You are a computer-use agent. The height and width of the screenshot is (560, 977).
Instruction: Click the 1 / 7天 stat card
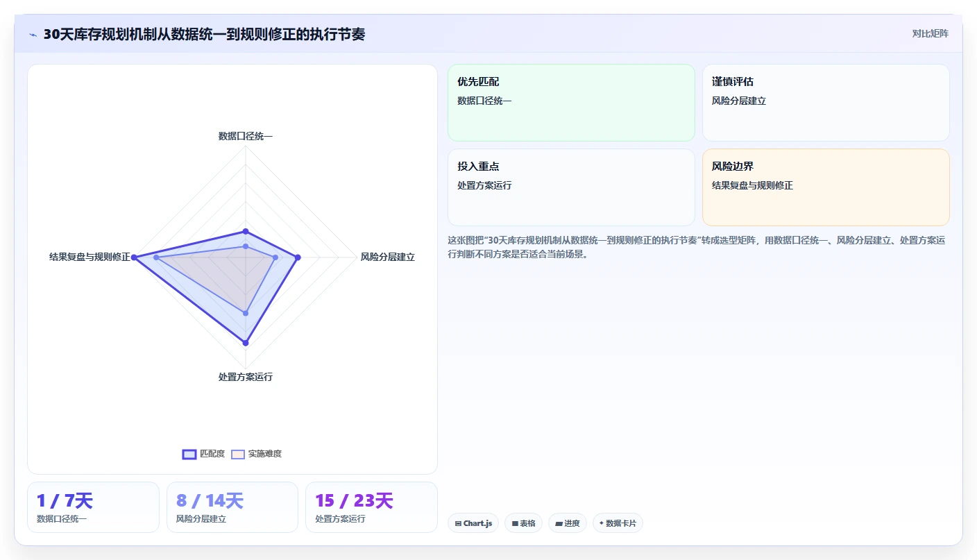click(93, 507)
